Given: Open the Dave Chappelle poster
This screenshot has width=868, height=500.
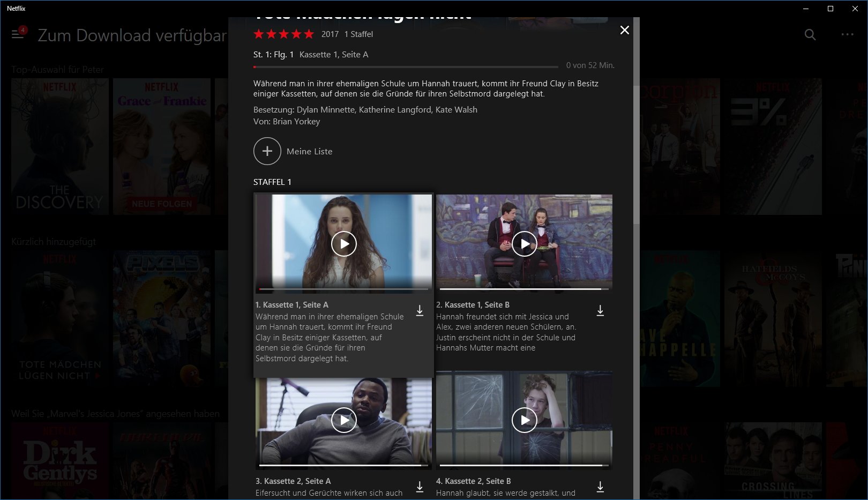Looking at the screenshot, I should coord(680,319).
